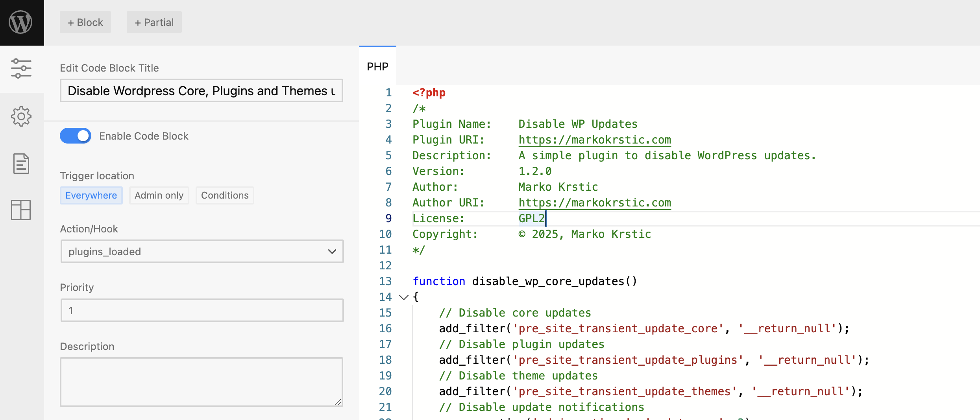Click 'disable_wp_core_updates()' function name
The image size is (980, 420).
coord(555,281)
